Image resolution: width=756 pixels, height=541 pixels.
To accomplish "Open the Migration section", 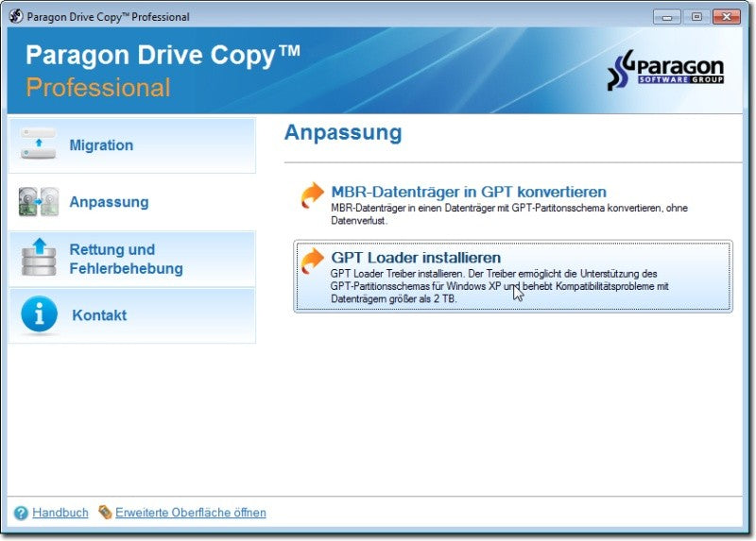I will (x=132, y=145).
